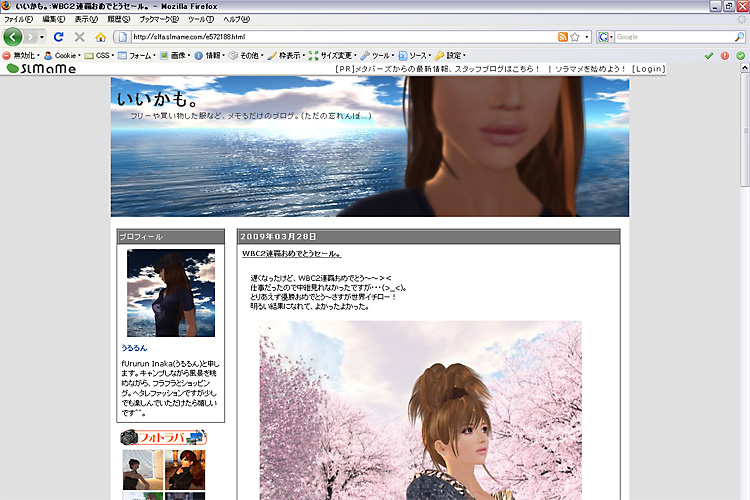The height and width of the screenshot is (500, 750).
Task: Click the page icon beside the URL
Action: (122, 37)
